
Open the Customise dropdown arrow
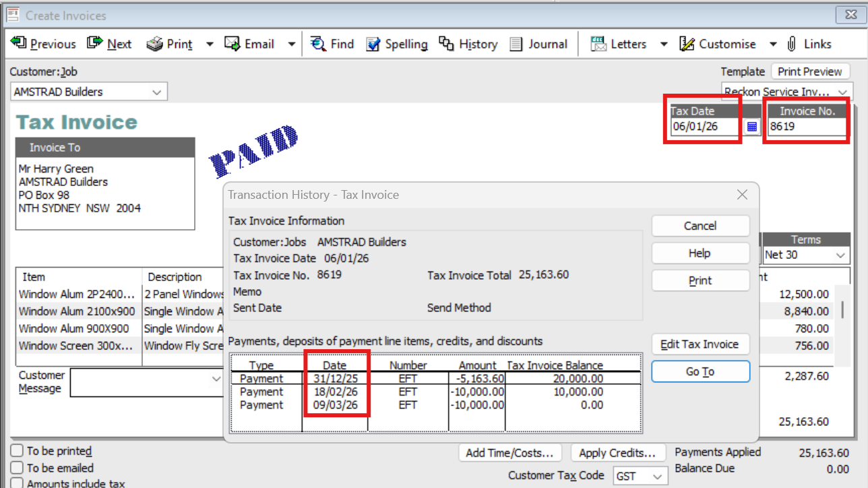(773, 44)
